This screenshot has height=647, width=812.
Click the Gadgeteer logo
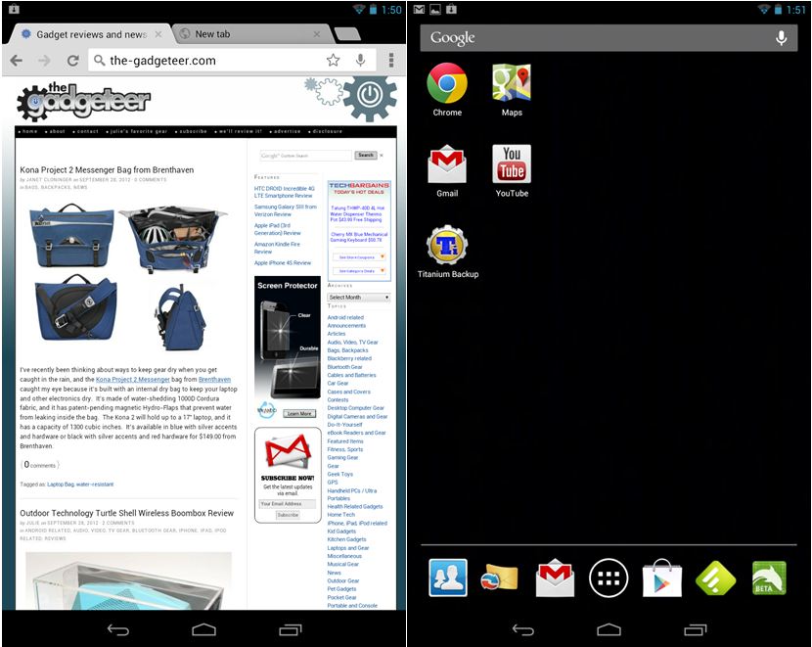[84, 102]
